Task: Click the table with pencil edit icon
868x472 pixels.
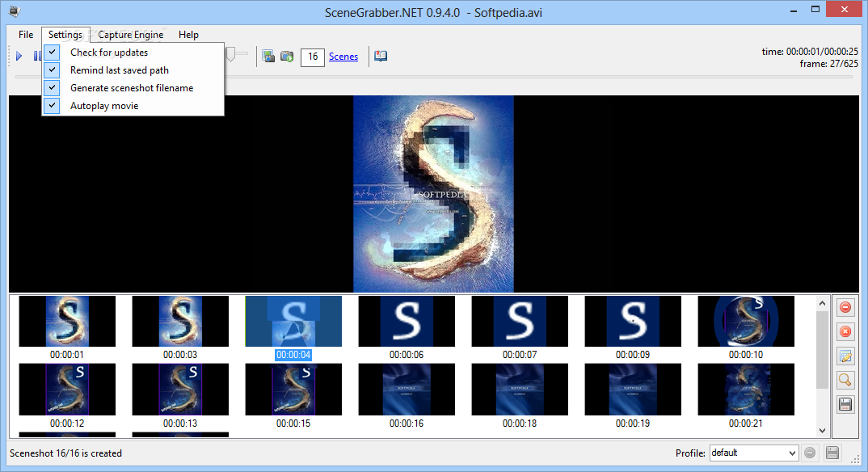Action: point(845,356)
